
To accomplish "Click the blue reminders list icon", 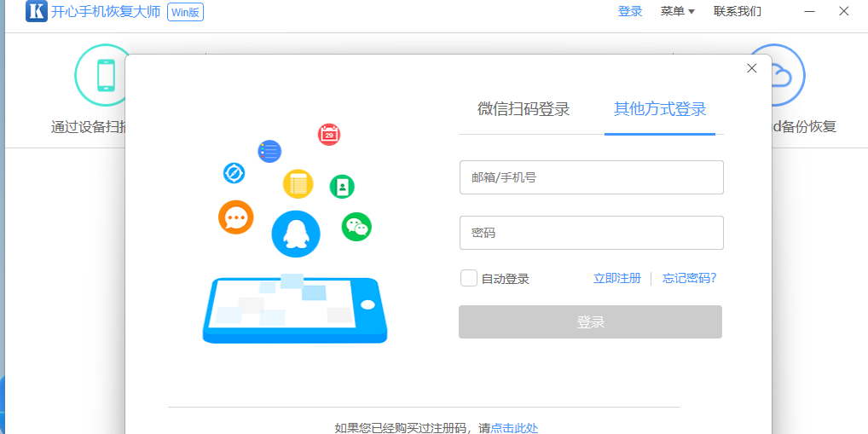I will point(269,152).
